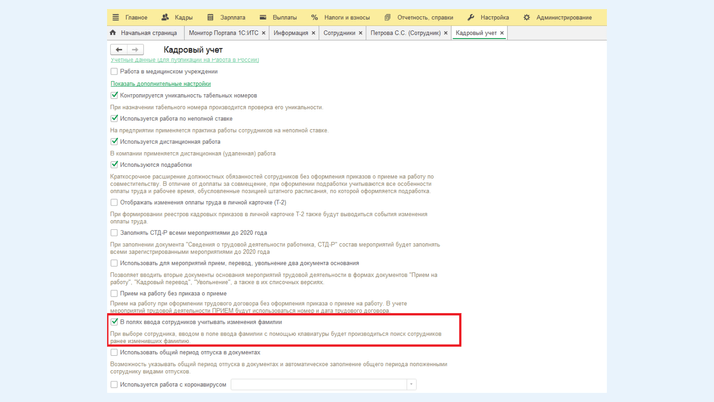Open the Зарплата section
Screen dimensions: 714x402
[232, 17]
